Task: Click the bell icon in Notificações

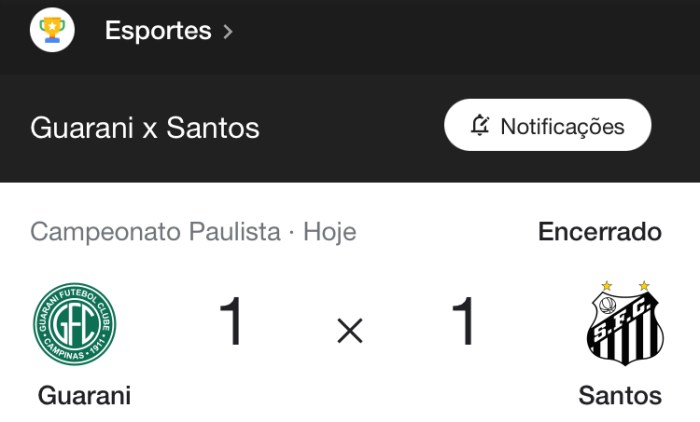Action: [x=480, y=126]
